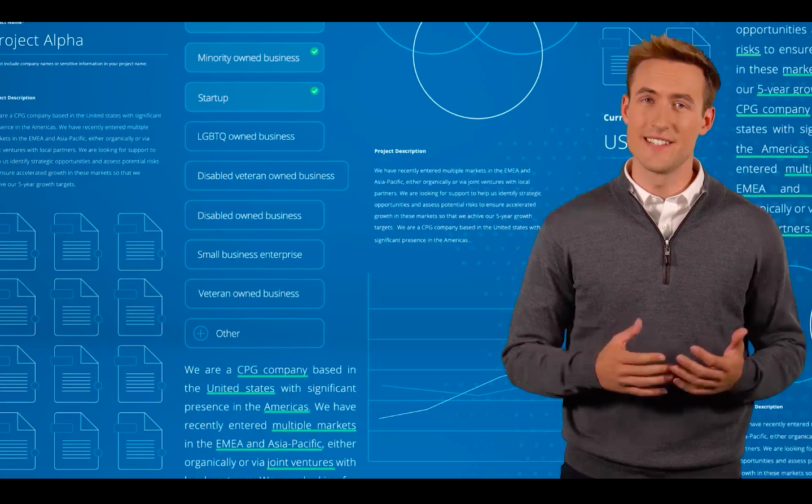Screen dimensions: 812x504
Task: Choose Disabled veteran owned business option
Action: [x=266, y=176]
